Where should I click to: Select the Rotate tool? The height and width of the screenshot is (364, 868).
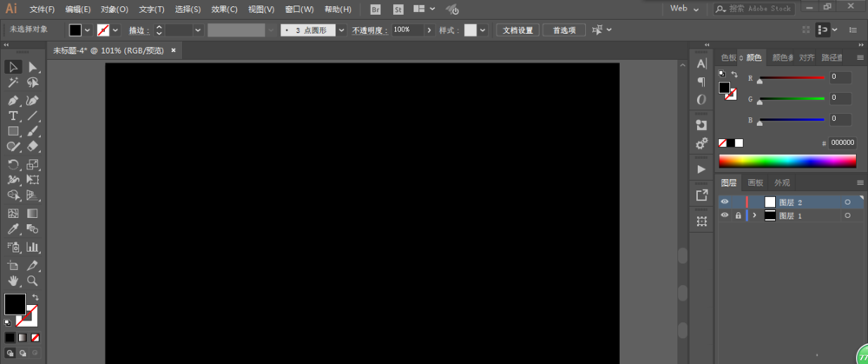(13, 164)
